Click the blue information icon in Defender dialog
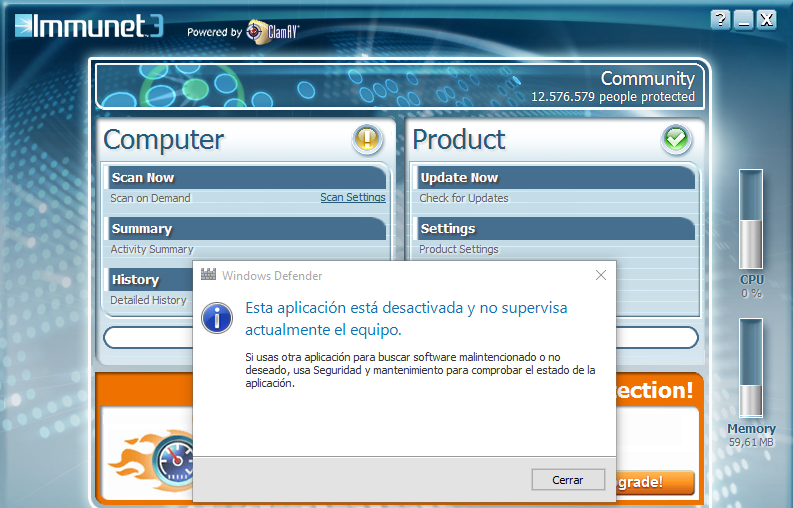The height and width of the screenshot is (508, 793). [x=217, y=318]
